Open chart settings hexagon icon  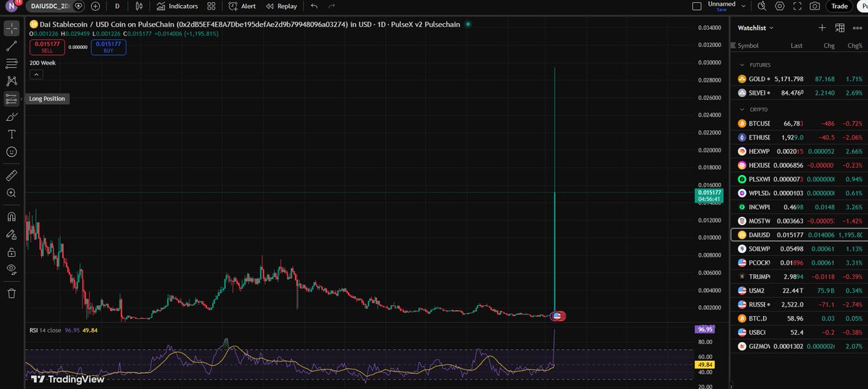click(780, 6)
